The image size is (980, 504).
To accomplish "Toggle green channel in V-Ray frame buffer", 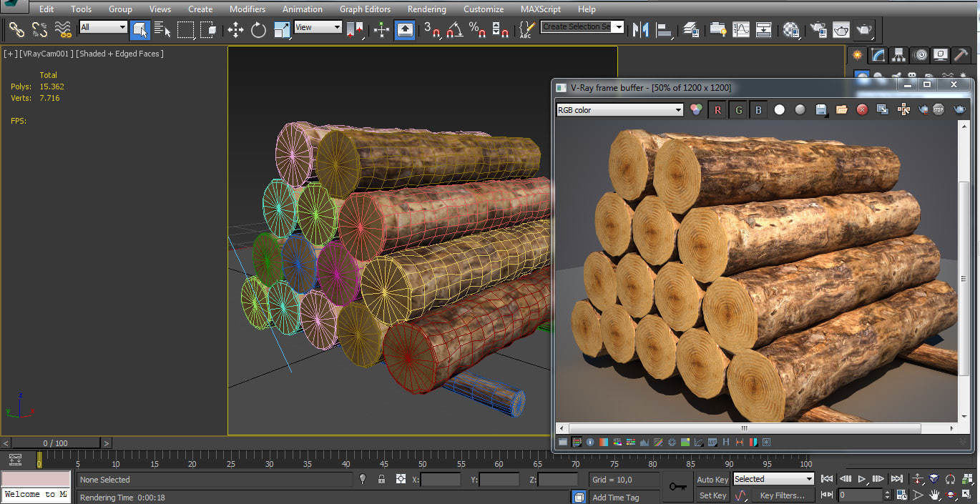I will click(x=738, y=109).
